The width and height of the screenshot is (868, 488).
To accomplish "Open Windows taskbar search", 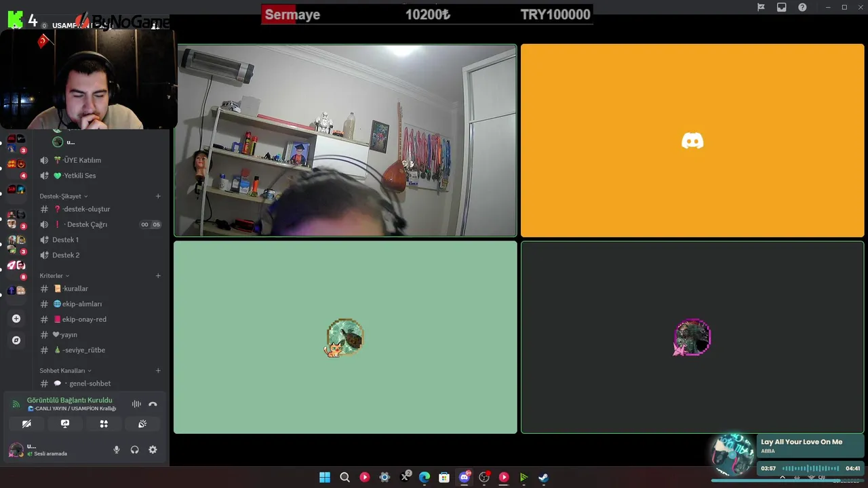I will (x=344, y=477).
